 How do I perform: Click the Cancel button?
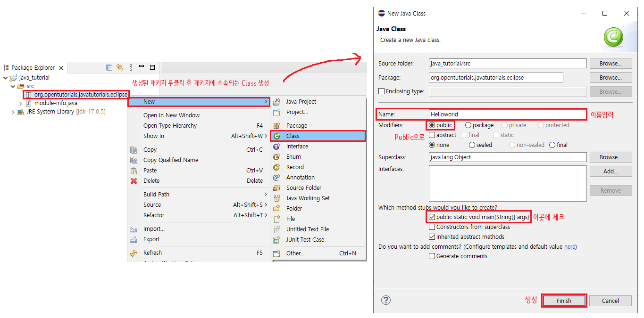point(611,301)
